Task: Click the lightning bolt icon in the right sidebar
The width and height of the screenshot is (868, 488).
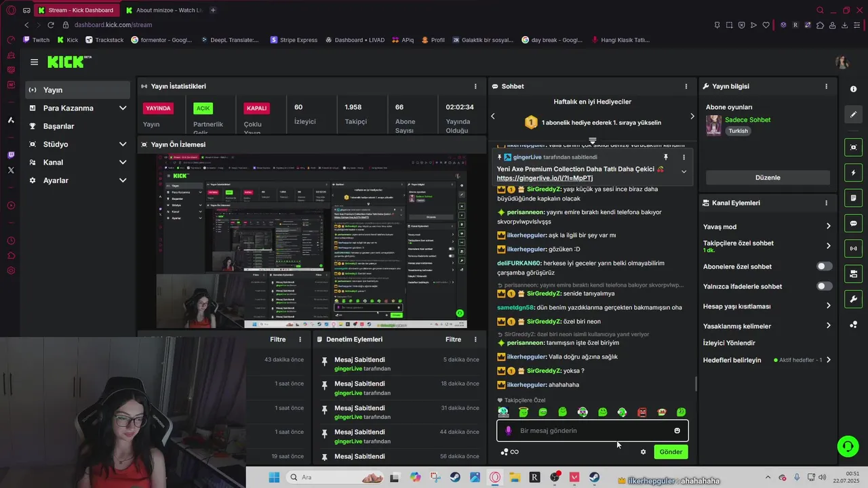Action: pyautogui.click(x=853, y=173)
